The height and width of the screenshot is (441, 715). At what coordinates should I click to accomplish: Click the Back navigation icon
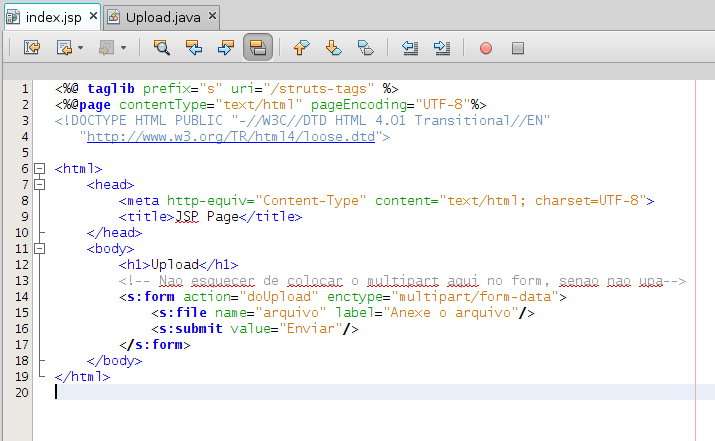[64, 47]
